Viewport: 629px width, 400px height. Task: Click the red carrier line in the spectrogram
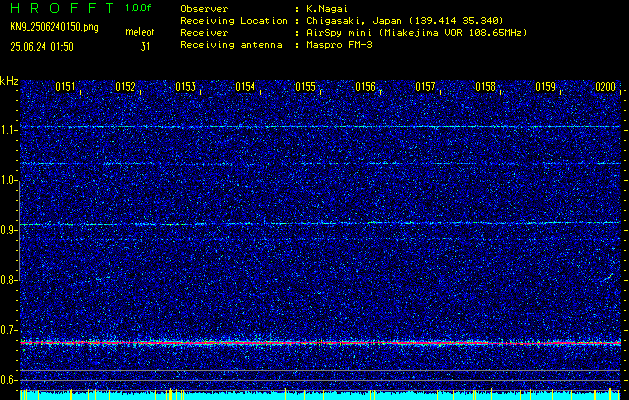321,343
